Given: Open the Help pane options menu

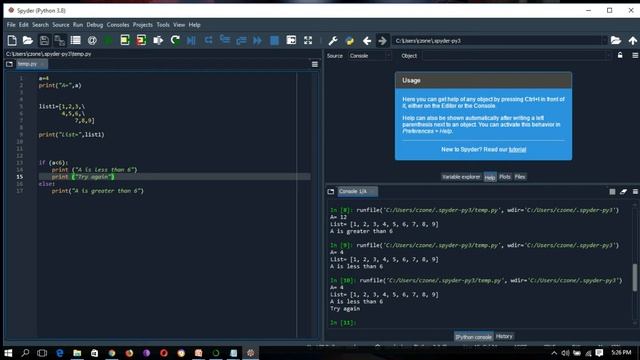Looking at the screenshot, I should click(x=635, y=56).
